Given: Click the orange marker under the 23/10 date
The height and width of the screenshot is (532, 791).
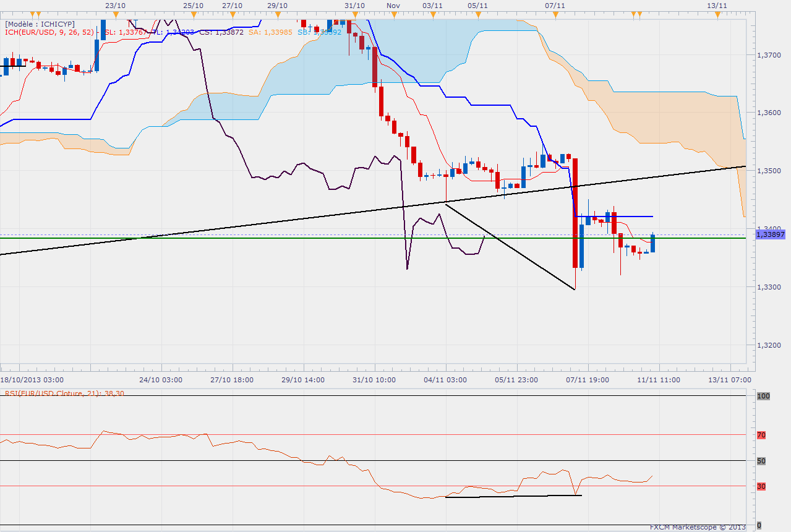Looking at the screenshot, I should point(116,14).
